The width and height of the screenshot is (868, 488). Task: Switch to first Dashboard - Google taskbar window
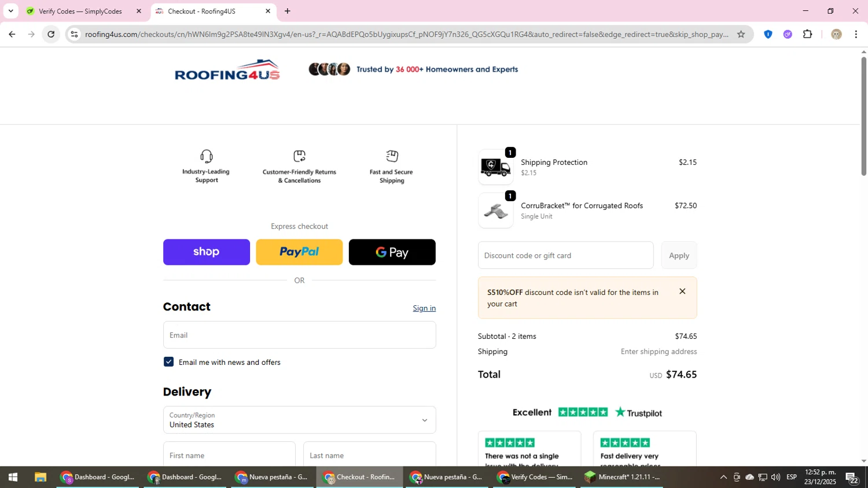[98, 477]
